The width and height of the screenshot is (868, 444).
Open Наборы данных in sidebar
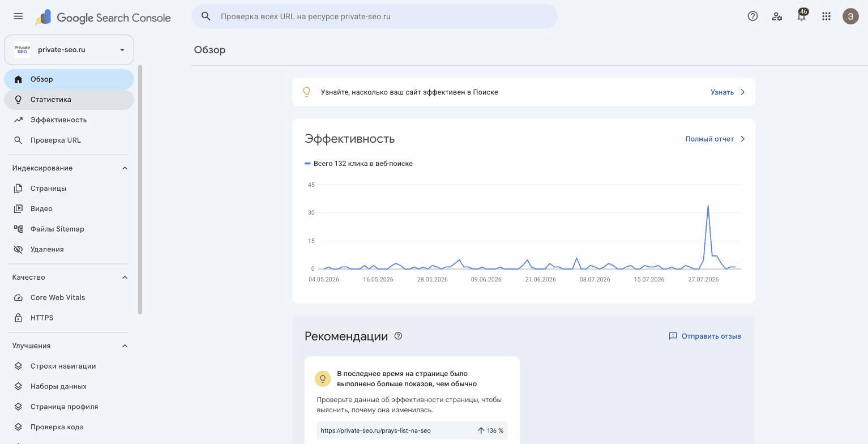tap(69, 386)
